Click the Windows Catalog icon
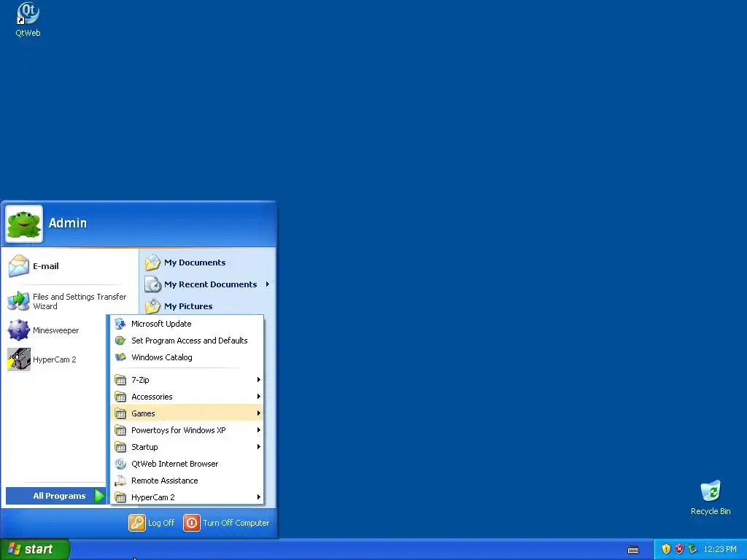747x560 pixels. [120, 357]
